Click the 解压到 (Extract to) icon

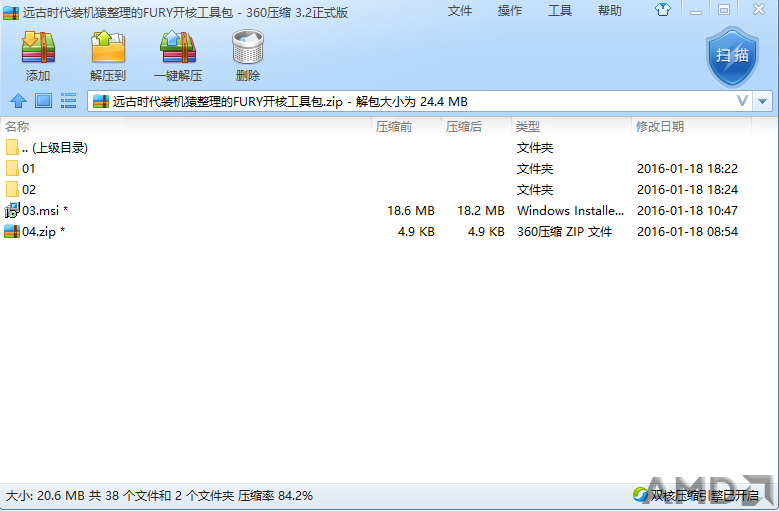pos(108,48)
